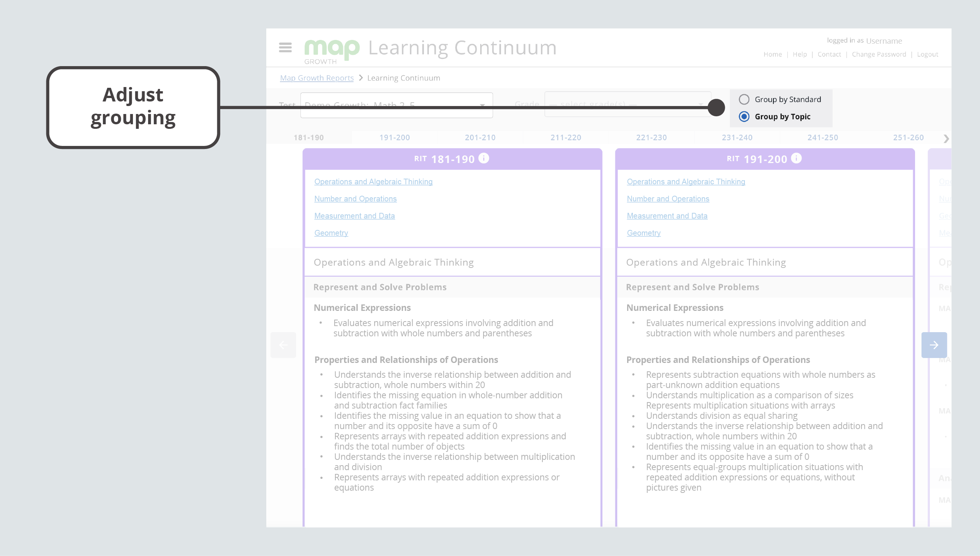Click the right navigation arrow icon
Viewport: 980px width, 556px height.
click(x=934, y=345)
